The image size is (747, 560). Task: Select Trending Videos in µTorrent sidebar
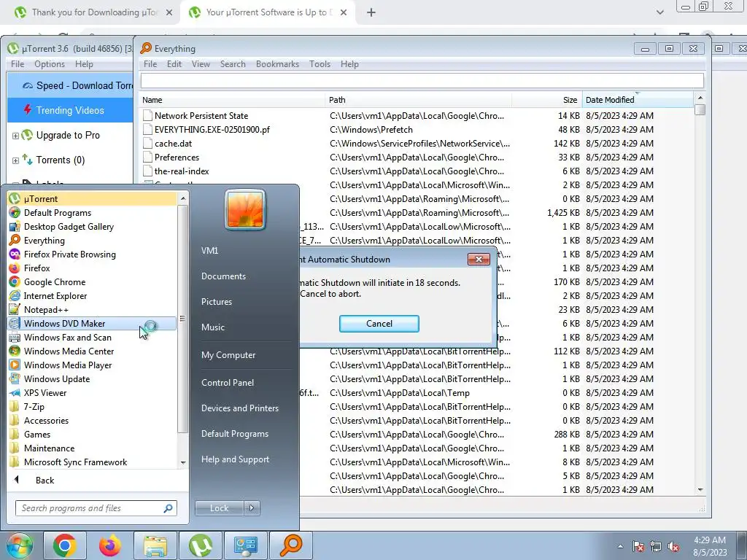(x=70, y=110)
